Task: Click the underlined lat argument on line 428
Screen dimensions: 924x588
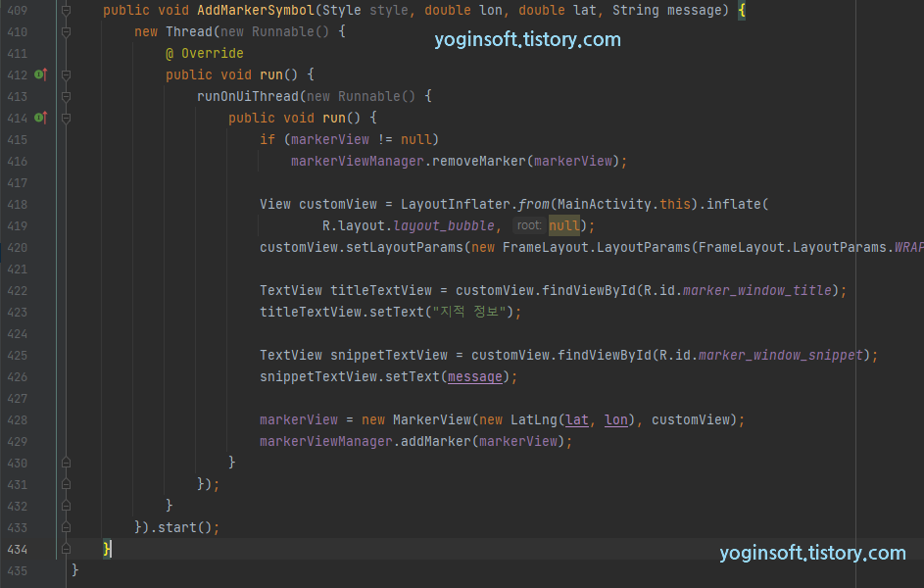Action: [x=577, y=420]
